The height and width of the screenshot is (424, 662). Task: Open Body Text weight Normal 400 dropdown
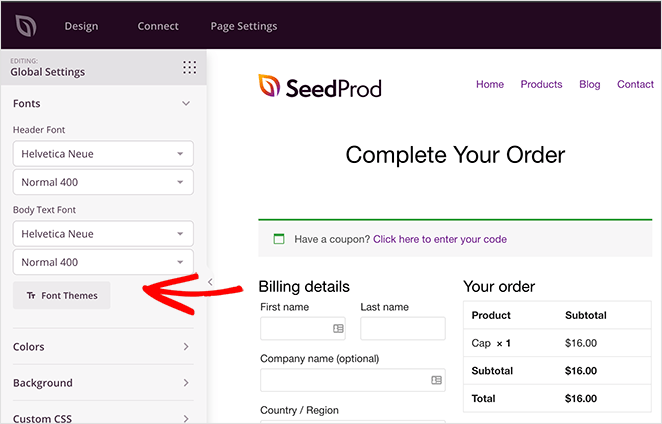pyautogui.click(x=103, y=262)
